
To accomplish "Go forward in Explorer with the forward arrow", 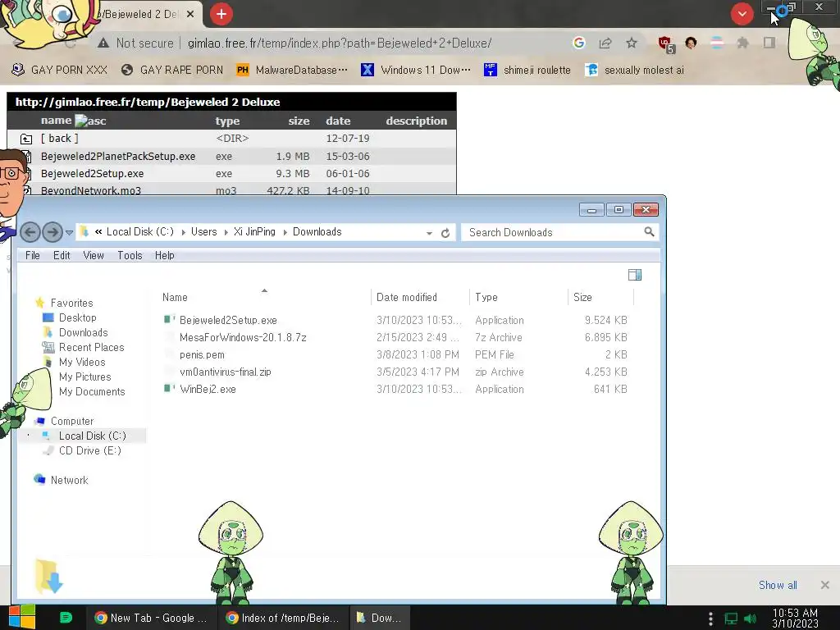I will coord(52,232).
